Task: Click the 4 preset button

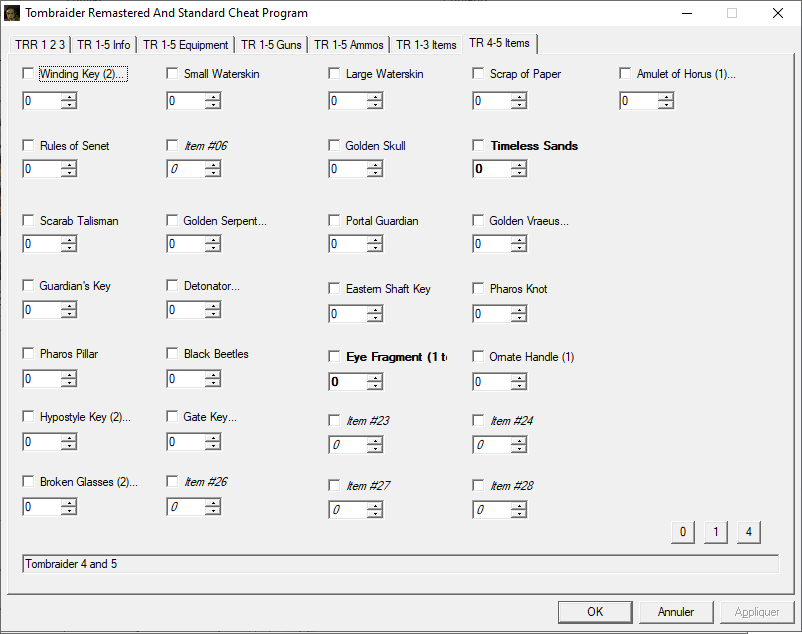Action: (x=749, y=532)
